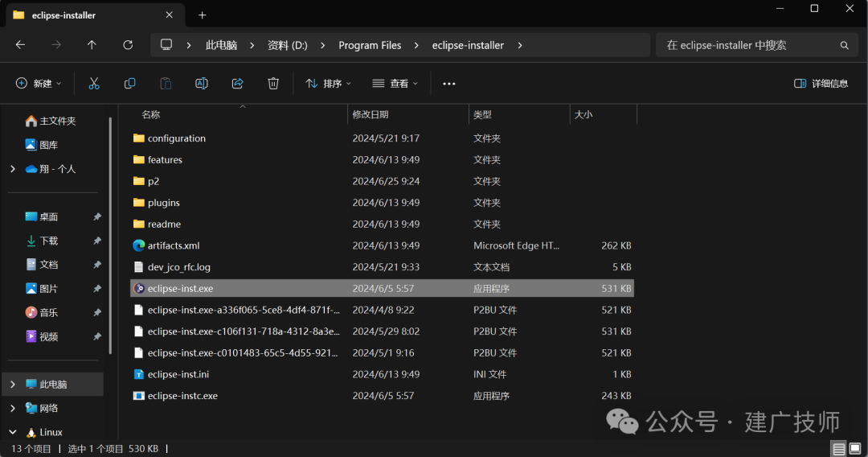Switch to details list view icon in status bar
The width and height of the screenshot is (868, 457).
click(838, 449)
